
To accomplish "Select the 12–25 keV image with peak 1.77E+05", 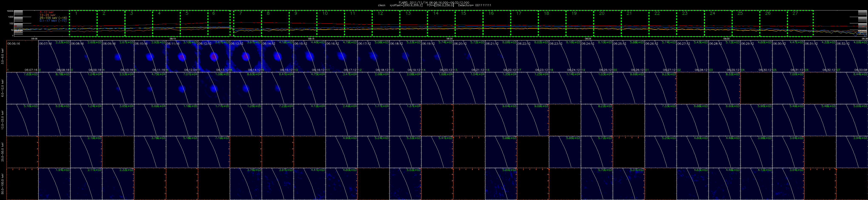I will tap(214, 120).
